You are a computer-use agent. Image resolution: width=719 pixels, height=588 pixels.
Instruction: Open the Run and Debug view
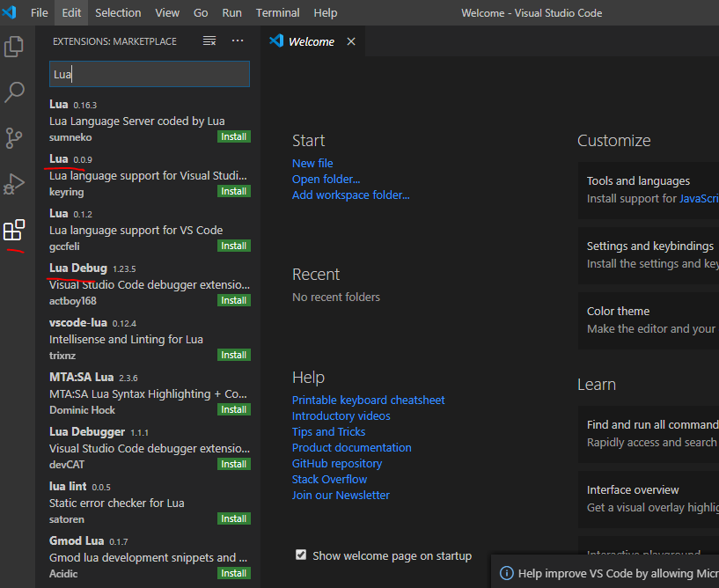tap(14, 184)
